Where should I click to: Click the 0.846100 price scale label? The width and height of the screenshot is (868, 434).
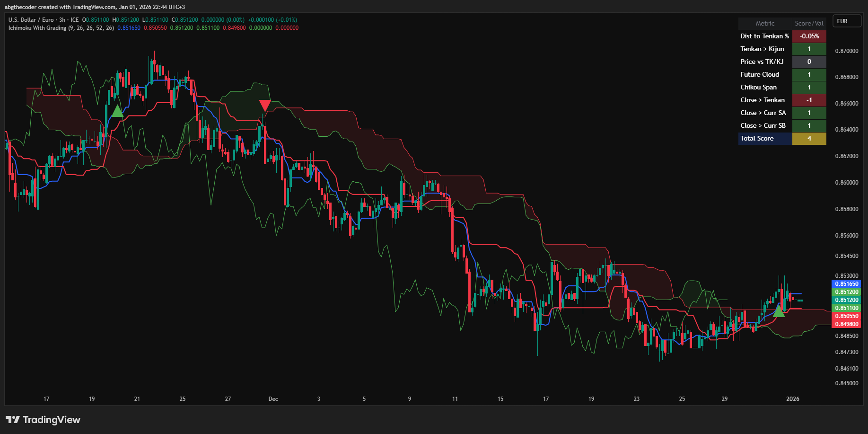[x=847, y=369]
